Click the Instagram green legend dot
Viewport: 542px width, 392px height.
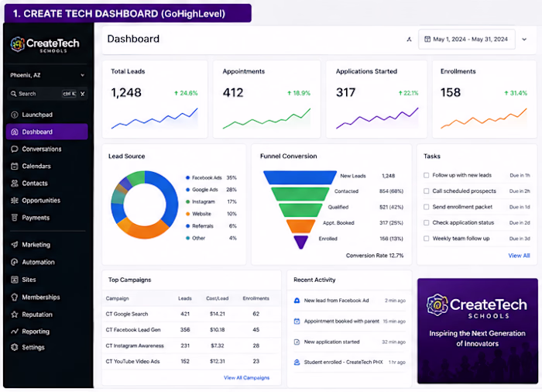click(187, 201)
